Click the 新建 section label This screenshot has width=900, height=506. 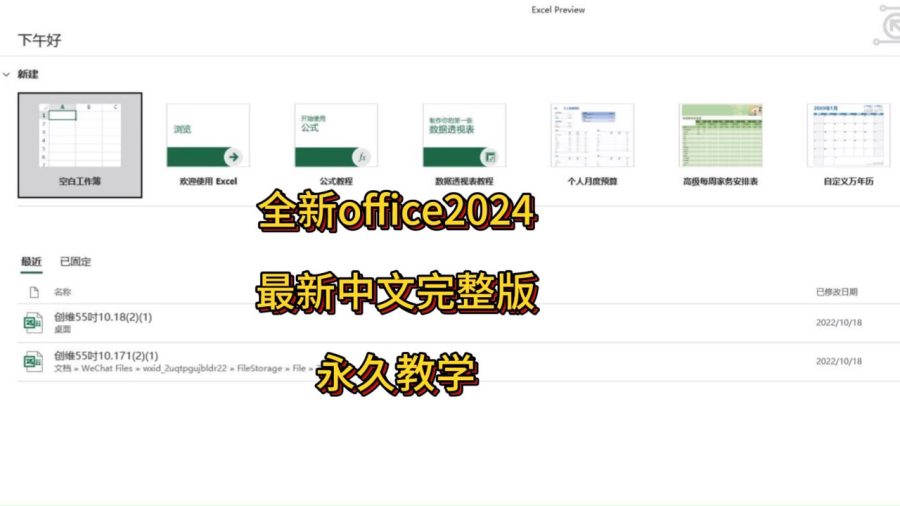point(28,74)
